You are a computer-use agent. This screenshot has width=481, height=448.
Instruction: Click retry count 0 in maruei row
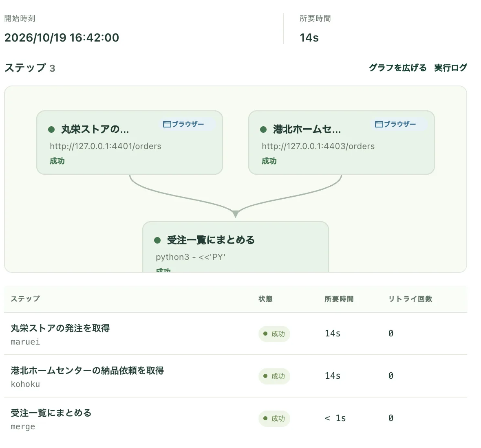point(391,334)
